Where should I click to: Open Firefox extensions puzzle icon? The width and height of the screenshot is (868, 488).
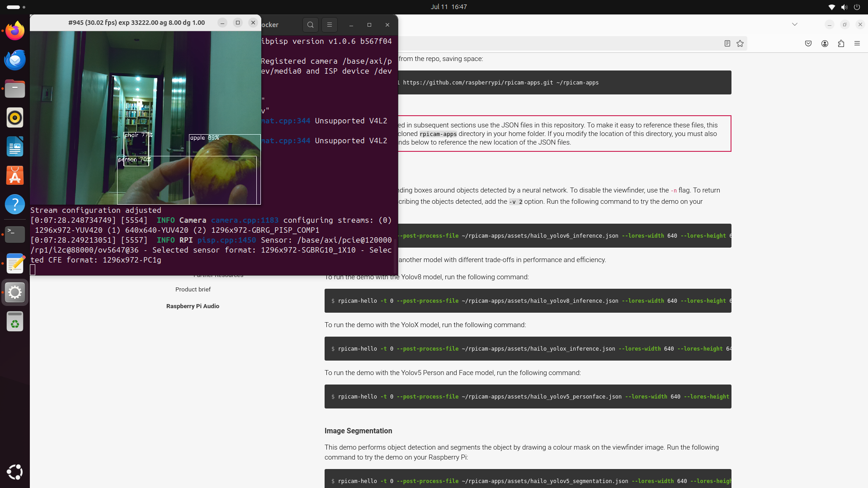[841, 43]
